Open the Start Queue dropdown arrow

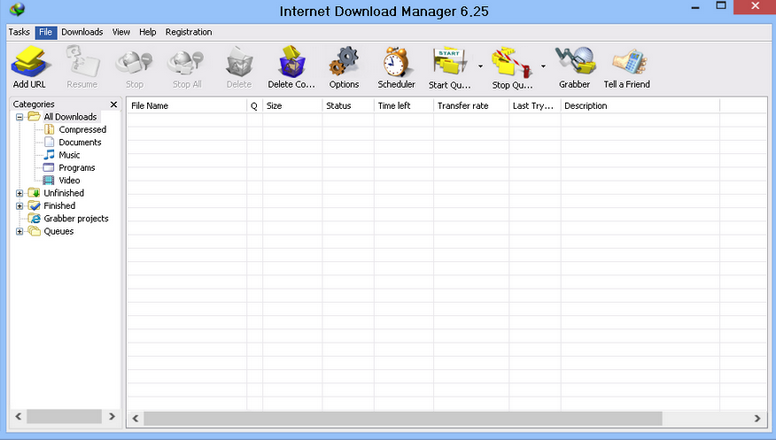click(481, 66)
